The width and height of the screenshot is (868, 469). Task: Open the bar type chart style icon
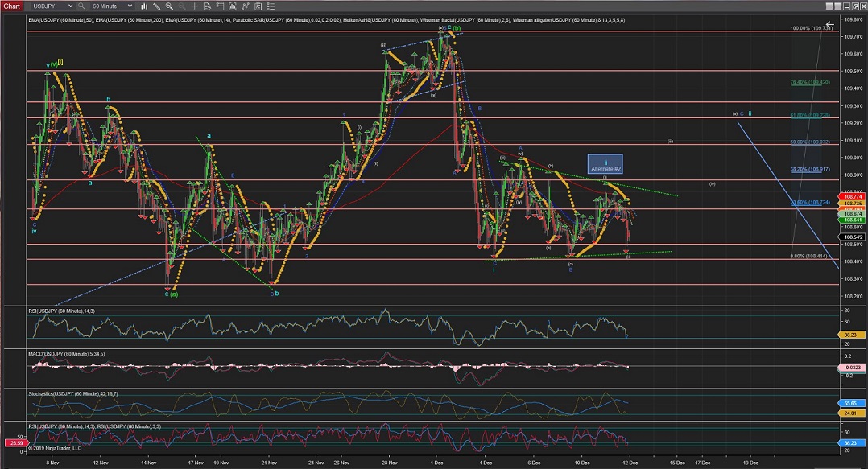point(144,6)
